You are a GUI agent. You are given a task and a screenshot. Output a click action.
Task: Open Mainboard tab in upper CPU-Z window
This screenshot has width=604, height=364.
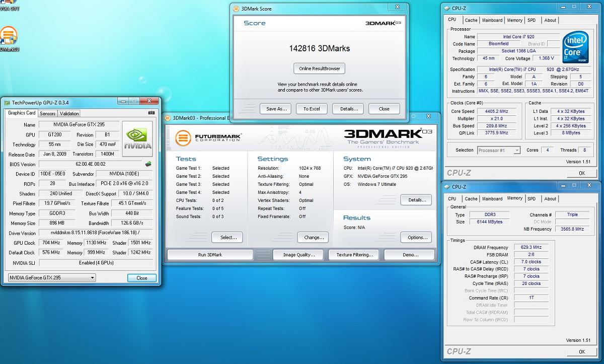[492, 20]
